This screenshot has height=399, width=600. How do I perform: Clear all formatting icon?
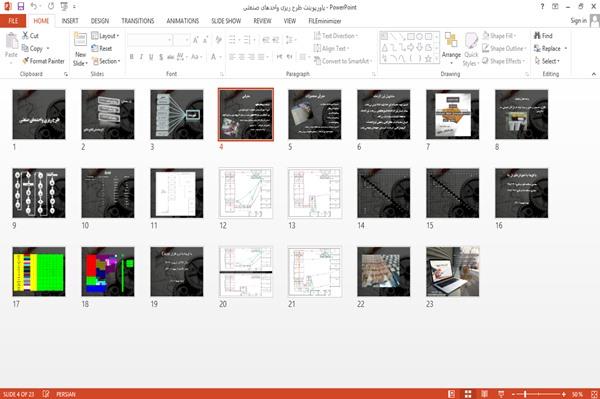tap(218, 40)
